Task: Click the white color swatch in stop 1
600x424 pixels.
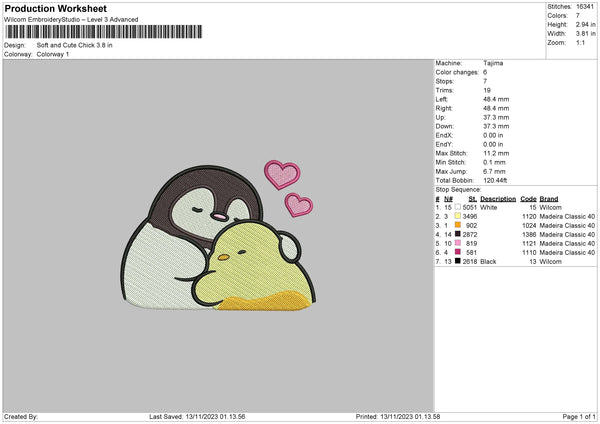Action: pyautogui.click(x=458, y=207)
